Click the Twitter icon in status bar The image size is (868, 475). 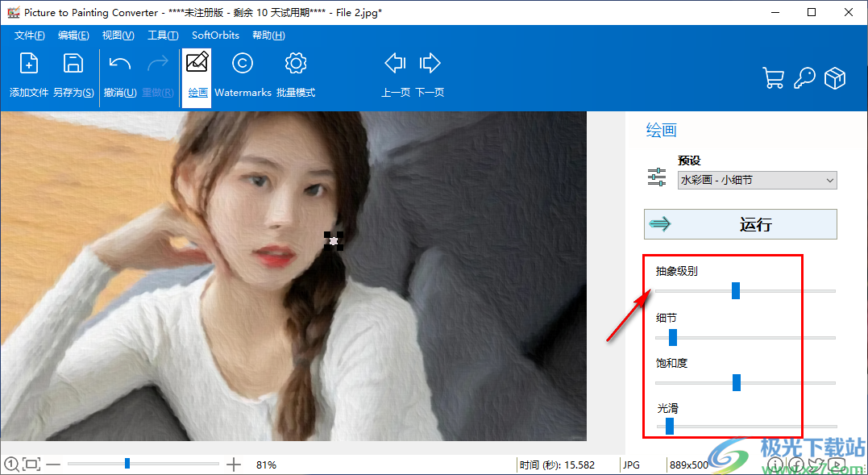tap(817, 464)
